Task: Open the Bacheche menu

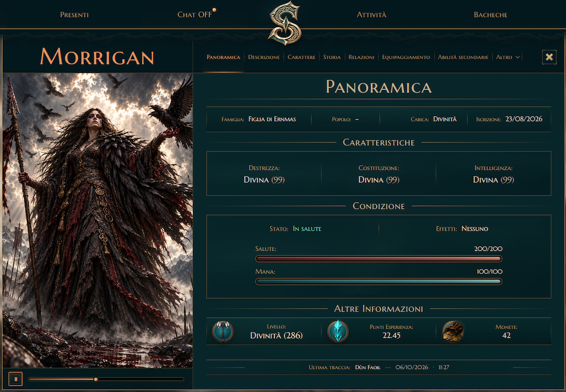Action: pos(491,15)
